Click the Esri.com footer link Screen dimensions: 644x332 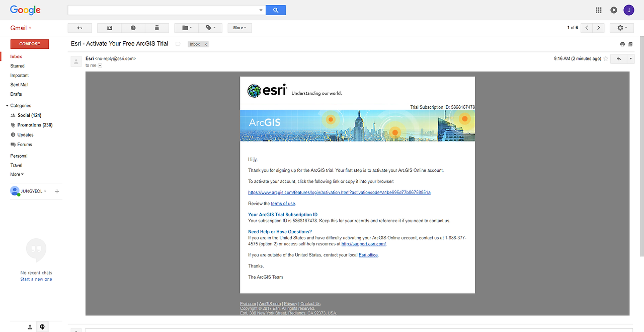tap(248, 304)
